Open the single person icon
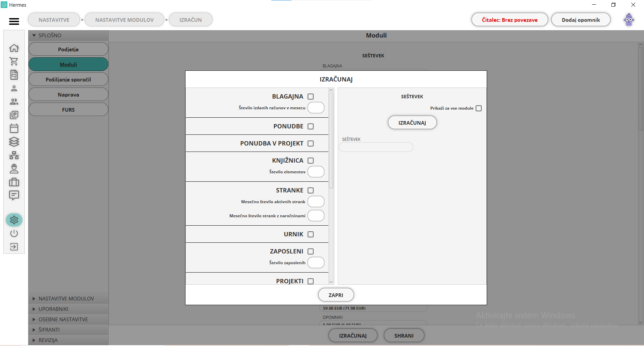Screen dimensions: 644x346 coord(14,88)
